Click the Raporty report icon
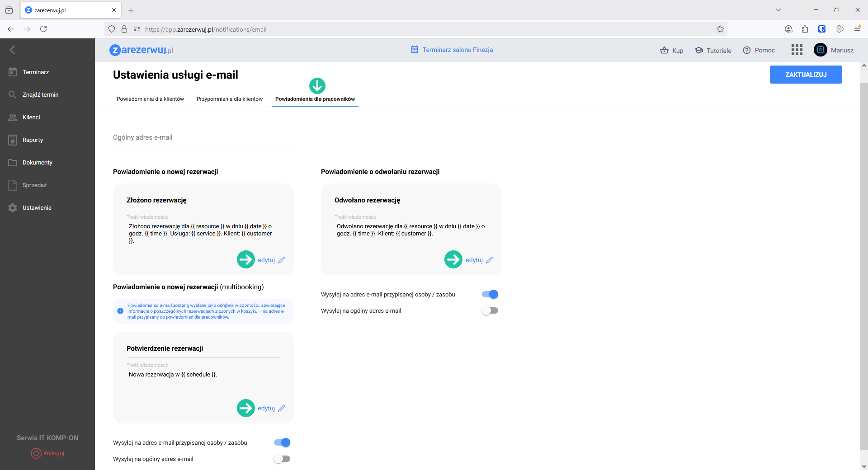This screenshot has height=470, width=868. 13,140
